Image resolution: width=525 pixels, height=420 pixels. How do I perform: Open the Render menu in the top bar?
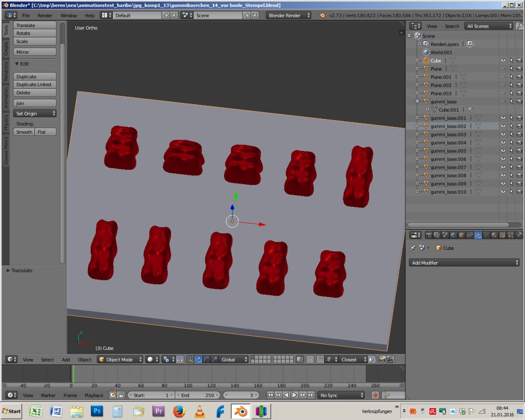[45, 15]
